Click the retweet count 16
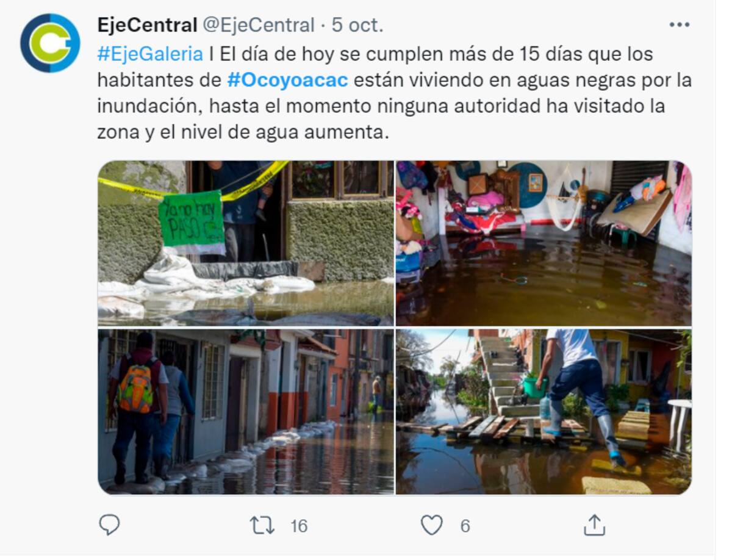This screenshot has width=732, height=560. point(299,526)
